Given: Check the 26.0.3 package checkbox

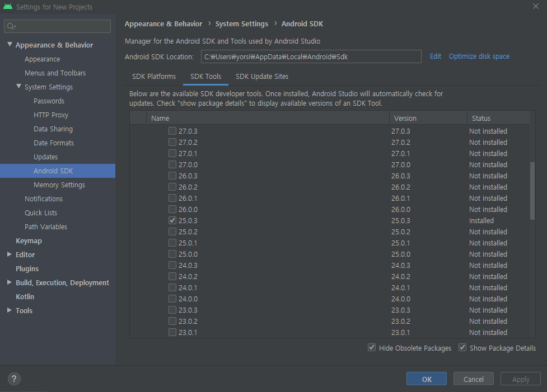Looking at the screenshot, I should click(172, 176).
